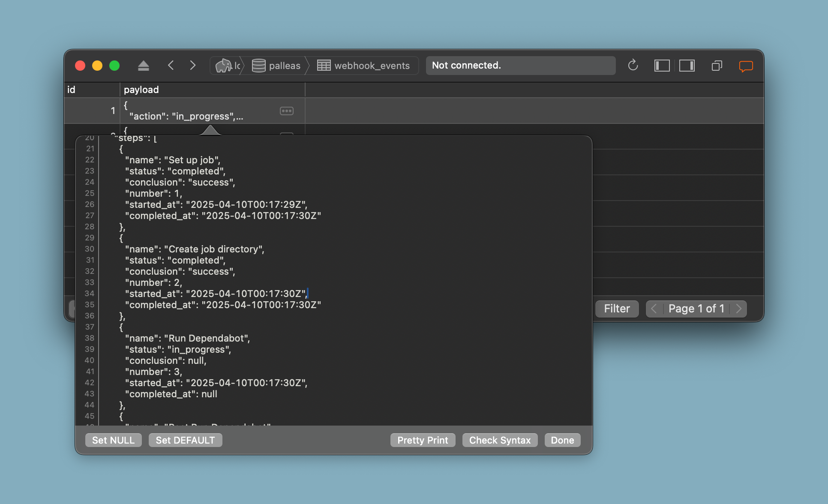Click line number 34 in gutter
The height and width of the screenshot is (504, 828).
tap(90, 294)
